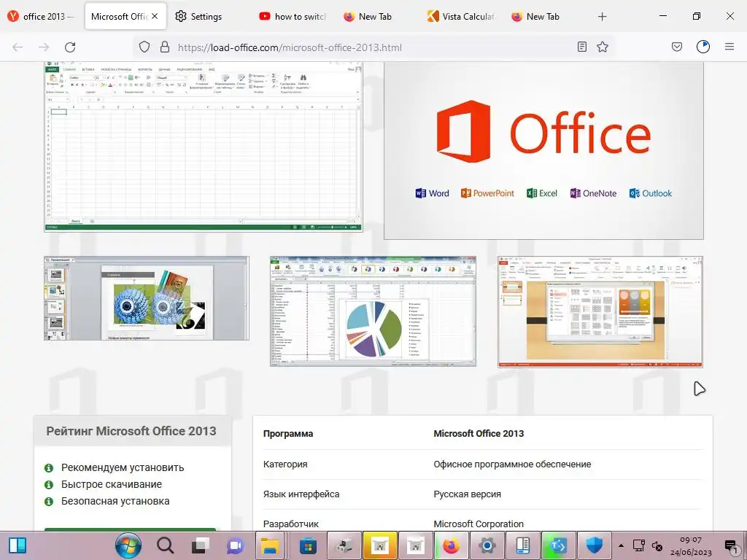Click the 'Русская версия' table cell
The image size is (747, 560).
coord(467,494)
